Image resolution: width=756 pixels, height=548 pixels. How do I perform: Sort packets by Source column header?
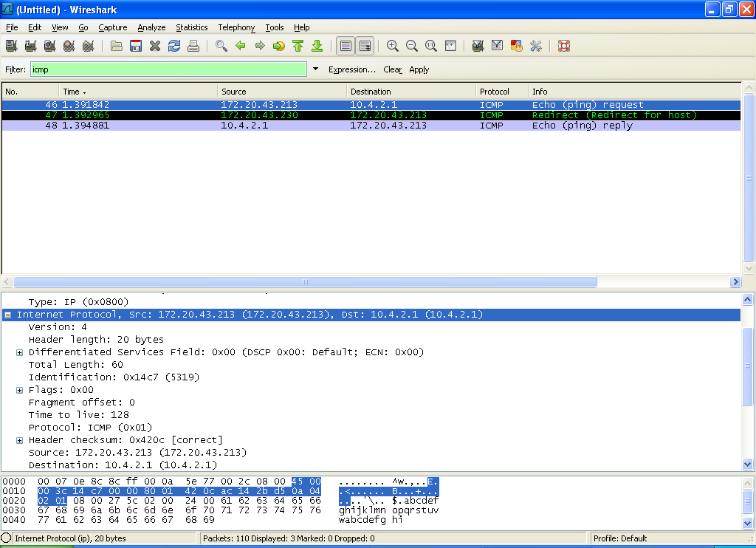click(282, 92)
